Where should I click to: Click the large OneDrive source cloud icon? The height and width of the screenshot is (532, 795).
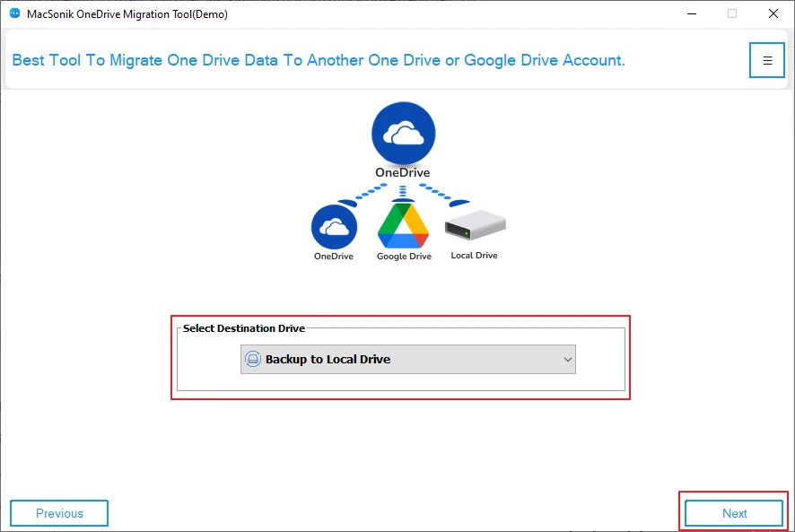403,134
